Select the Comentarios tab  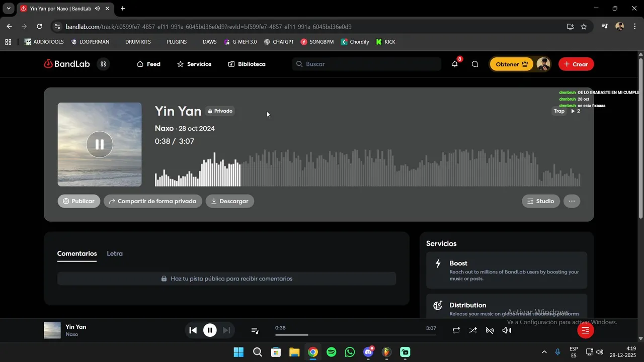(x=77, y=254)
